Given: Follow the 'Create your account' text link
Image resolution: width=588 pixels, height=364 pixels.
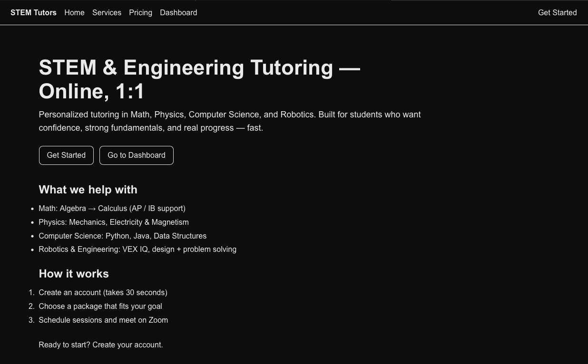Looking at the screenshot, I should click(x=127, y=345).
